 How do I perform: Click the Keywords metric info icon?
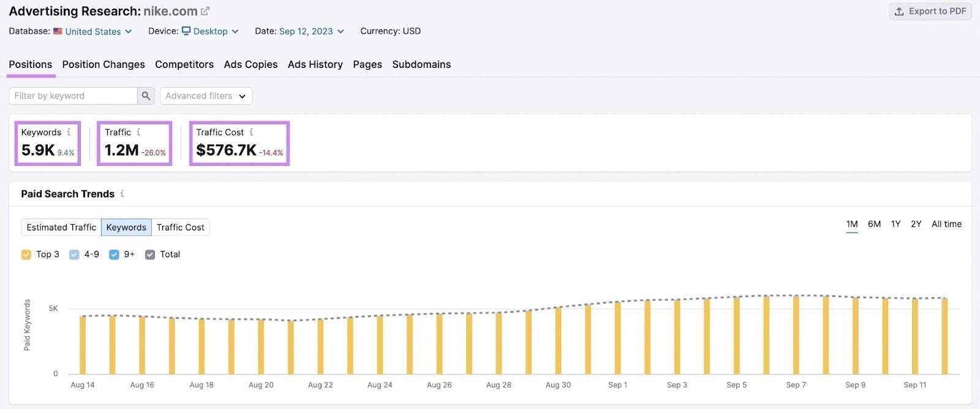pyautogui.click(x=69, y=132)
